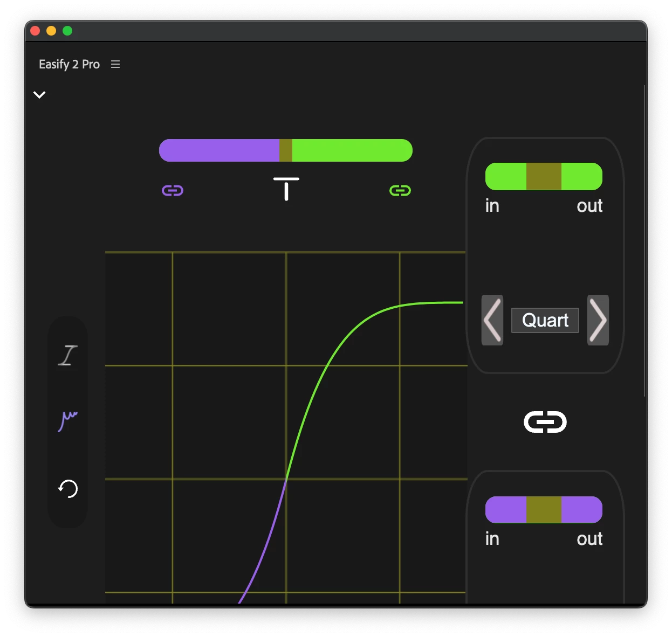
Task: Click the purple link icon under slider
Action: pyautogui.click(x=173, y=190)
